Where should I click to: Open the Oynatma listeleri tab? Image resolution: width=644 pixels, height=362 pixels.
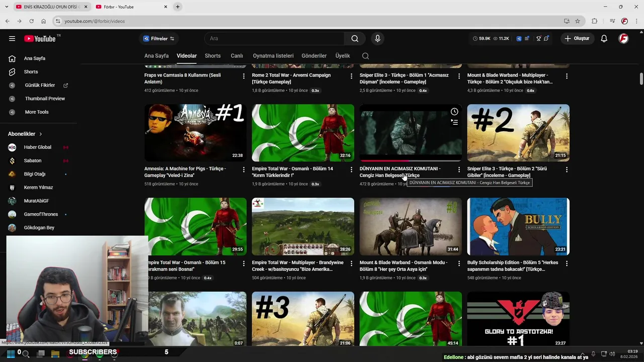click(x=273, y=56)
